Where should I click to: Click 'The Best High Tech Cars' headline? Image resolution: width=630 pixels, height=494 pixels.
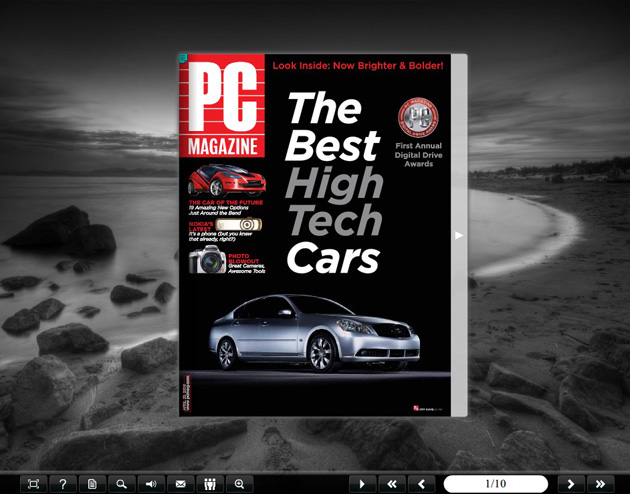click(333, 183)
